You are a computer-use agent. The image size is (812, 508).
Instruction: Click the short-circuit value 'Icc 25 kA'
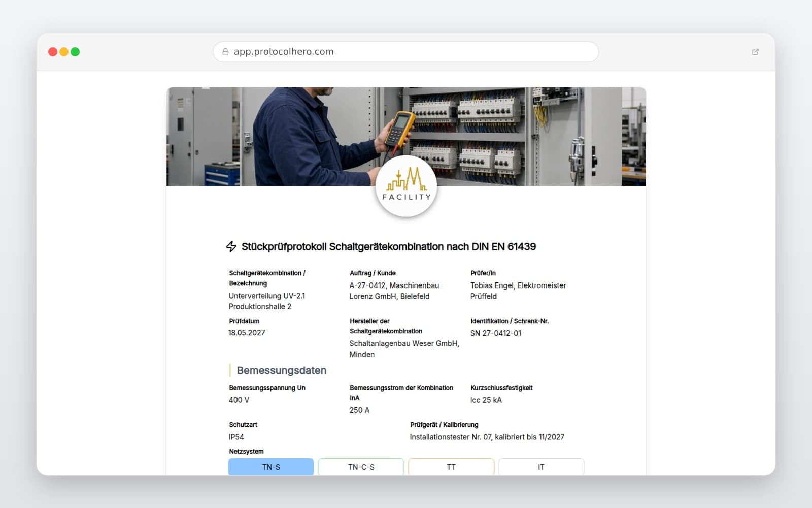486,400
